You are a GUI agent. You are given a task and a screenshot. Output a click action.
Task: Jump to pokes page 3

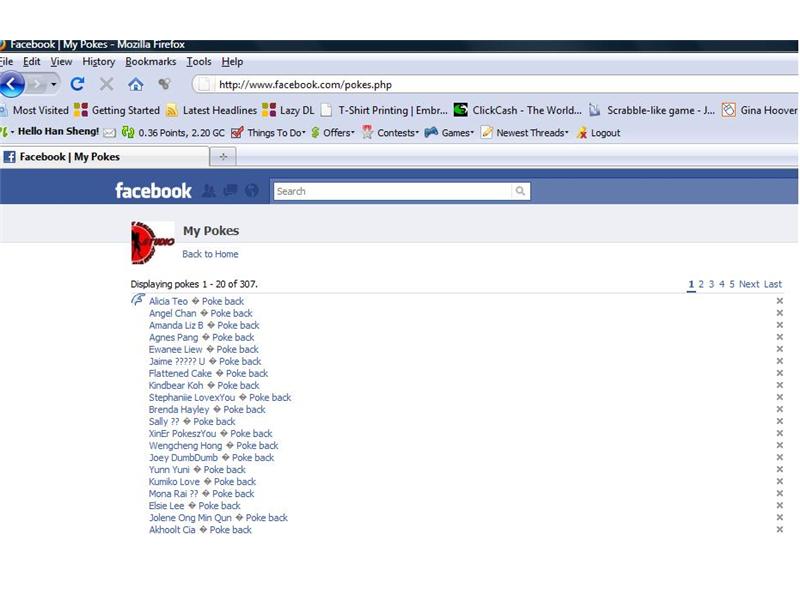pos(711,284)
